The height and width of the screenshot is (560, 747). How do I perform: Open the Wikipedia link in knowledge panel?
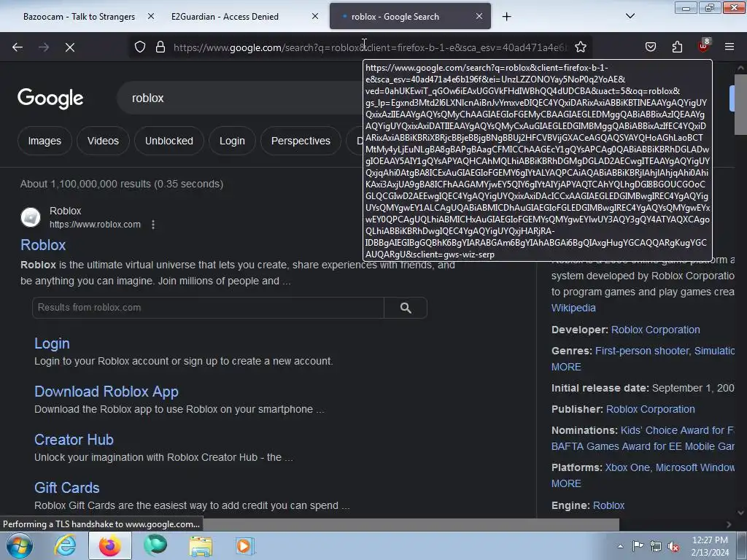pyautogui.click(x=573, y=308)
